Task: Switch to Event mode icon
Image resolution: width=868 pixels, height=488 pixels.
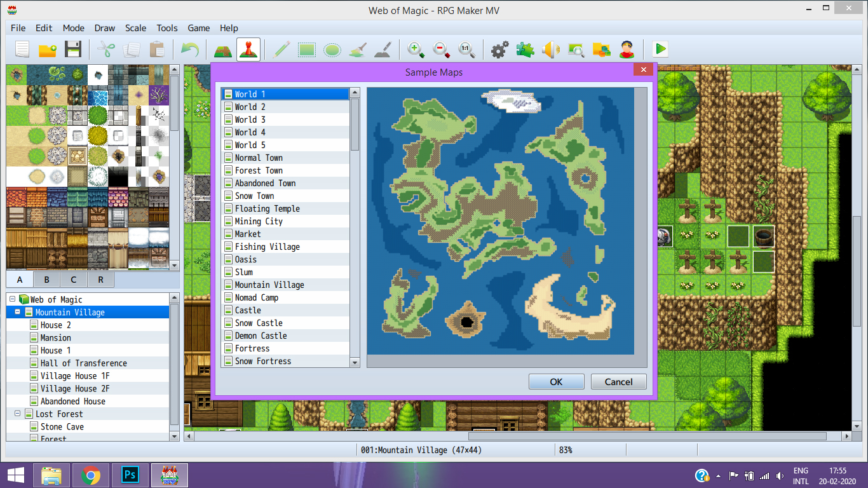Action: click(x=248, y=49)
